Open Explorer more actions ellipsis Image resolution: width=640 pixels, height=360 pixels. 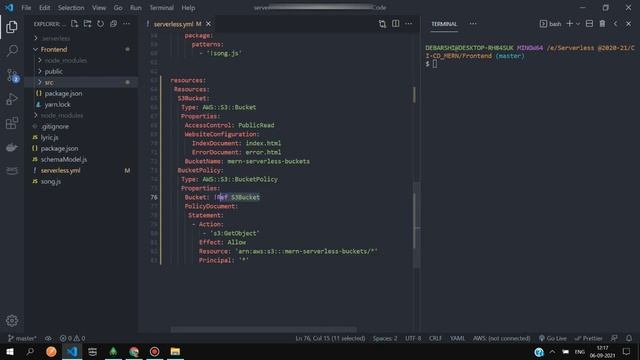[x=127, y=24]
